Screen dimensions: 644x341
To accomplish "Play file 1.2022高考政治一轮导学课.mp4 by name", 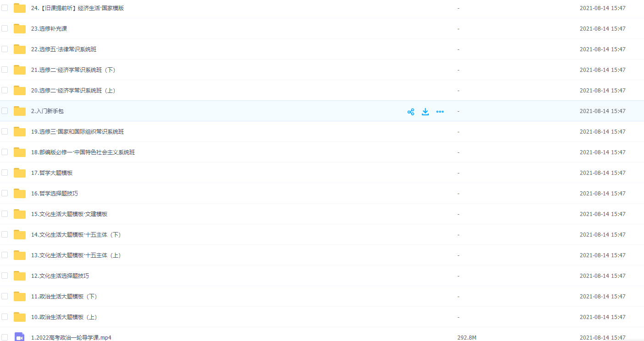I will click(x=71, y=338).
